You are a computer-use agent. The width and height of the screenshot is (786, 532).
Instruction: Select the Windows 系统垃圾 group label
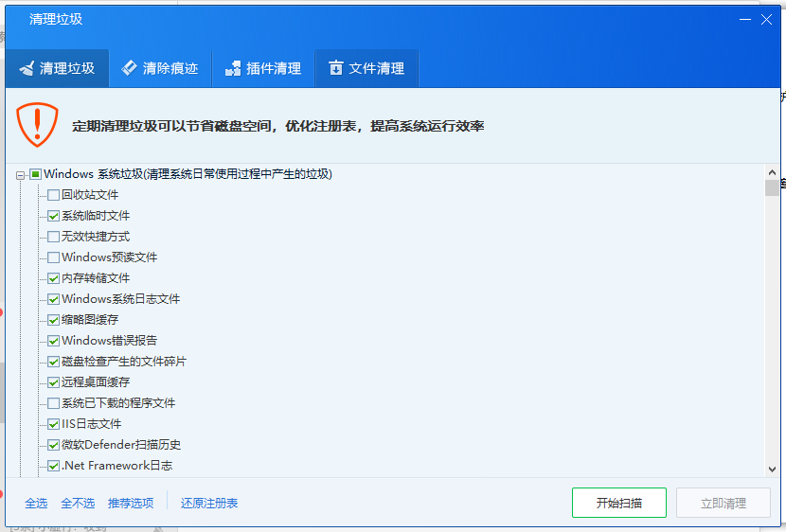coord(188,174)
